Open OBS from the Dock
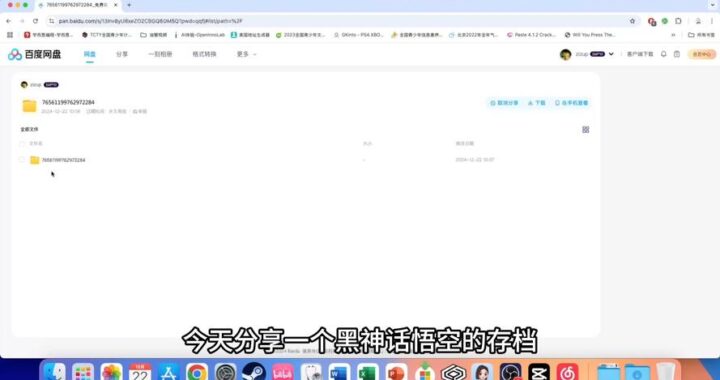This screenshot has height=380, width=720. pyautogui.click(x=510, y=372)
